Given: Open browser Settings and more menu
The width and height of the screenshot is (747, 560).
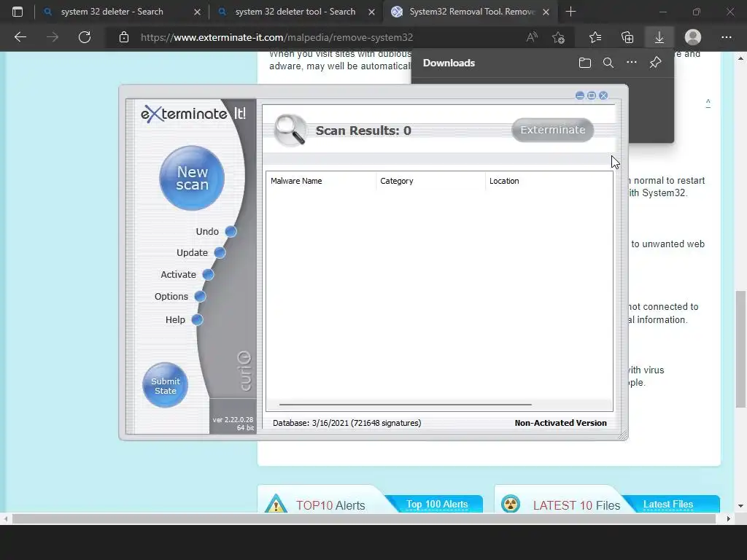Looking at the screenshot, I should (x=726, y=37).
